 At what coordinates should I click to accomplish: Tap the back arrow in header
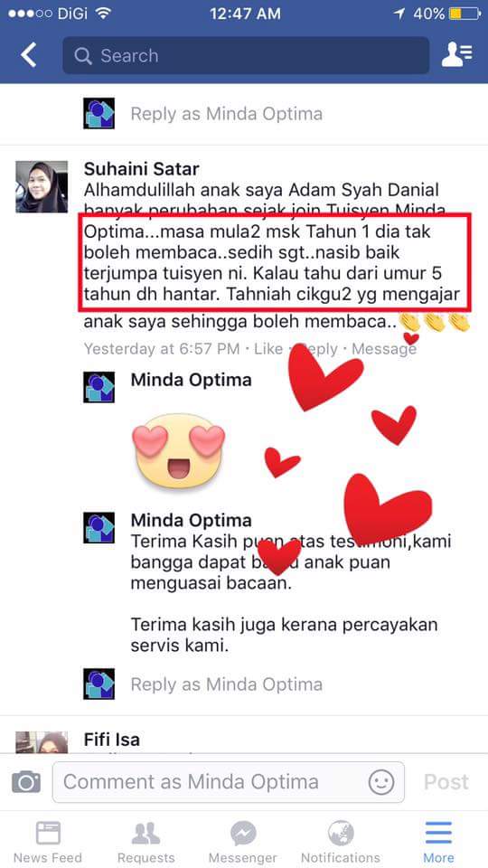[x=29, y=55]
